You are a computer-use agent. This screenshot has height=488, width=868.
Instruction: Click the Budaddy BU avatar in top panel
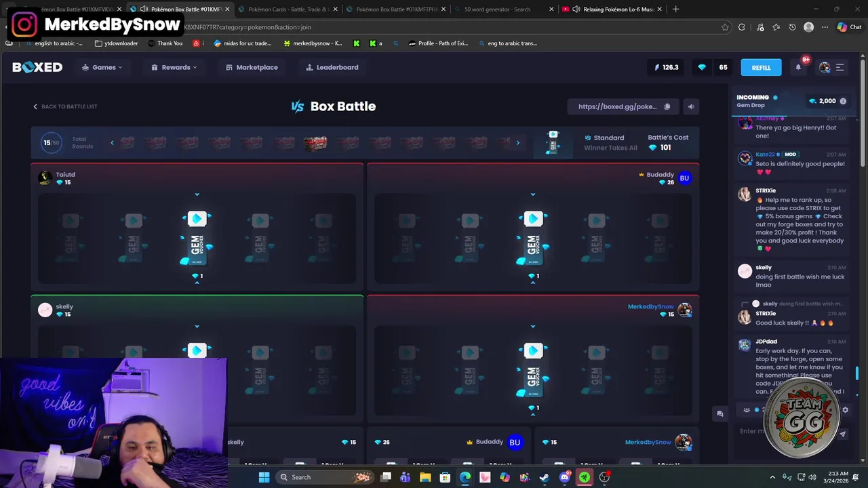(684, 178)
